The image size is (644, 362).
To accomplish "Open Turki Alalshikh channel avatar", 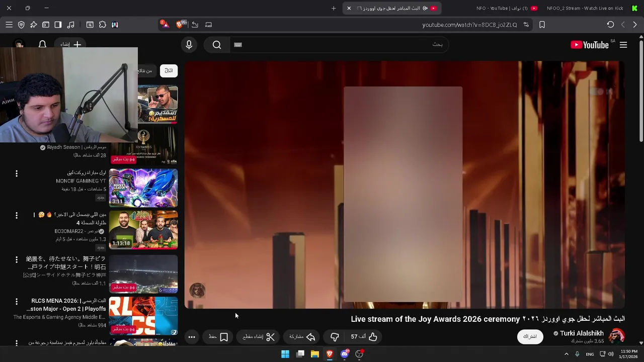I will point(617,336).
